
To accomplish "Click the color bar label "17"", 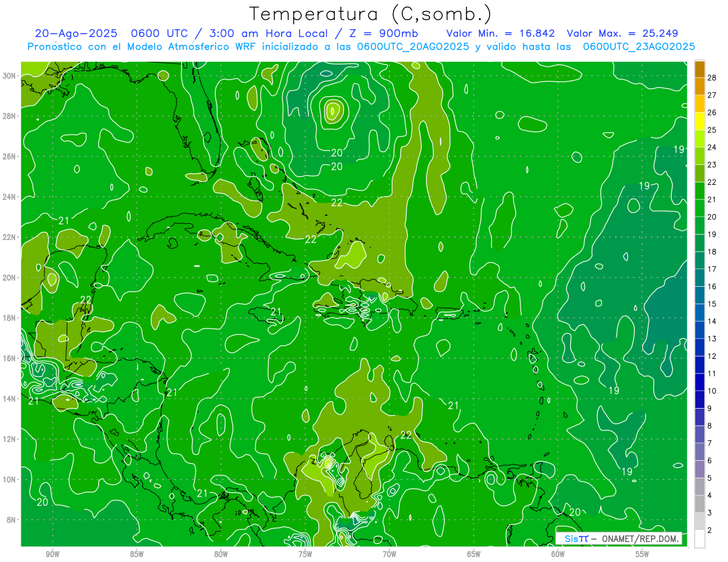I will 712,269.
